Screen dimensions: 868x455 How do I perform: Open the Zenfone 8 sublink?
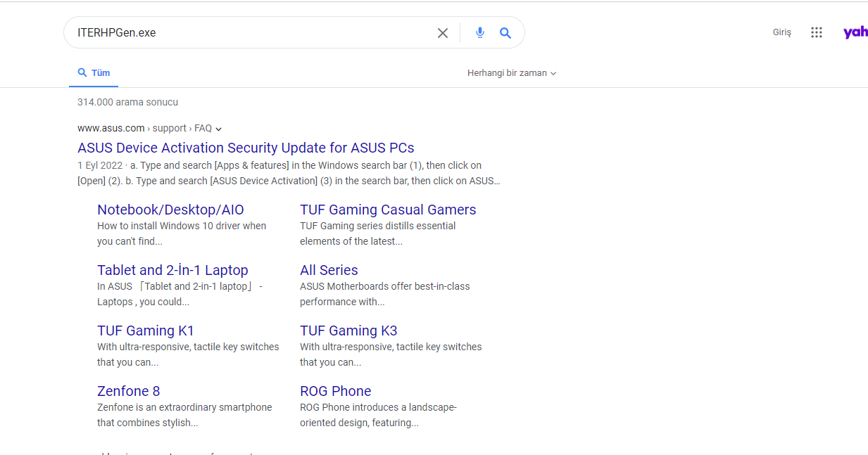(128, 391)
